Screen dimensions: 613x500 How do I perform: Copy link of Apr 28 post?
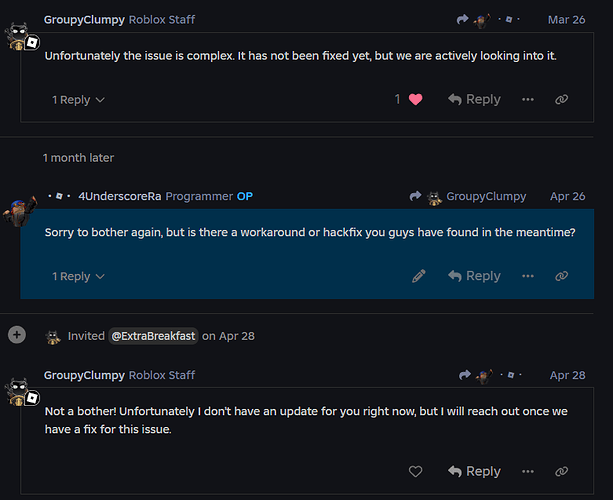[x=562, y=471]
